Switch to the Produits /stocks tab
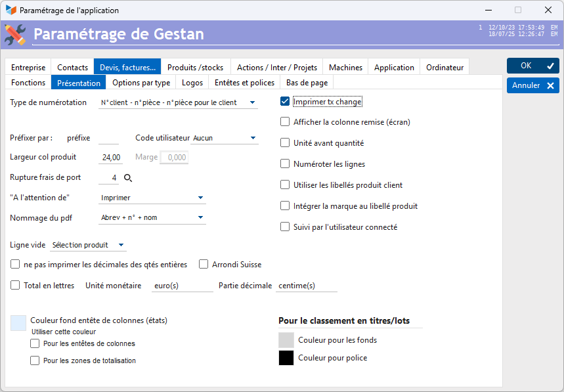 coord(195,67)
